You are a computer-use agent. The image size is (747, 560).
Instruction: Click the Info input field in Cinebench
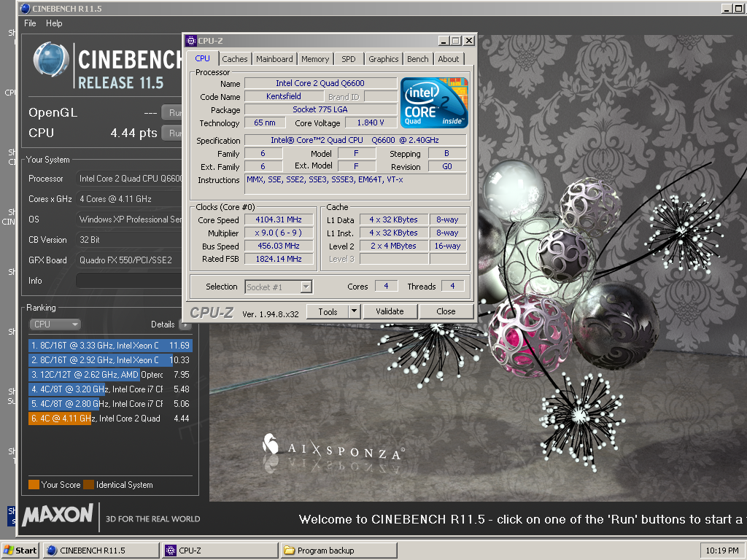coord(129,281)
